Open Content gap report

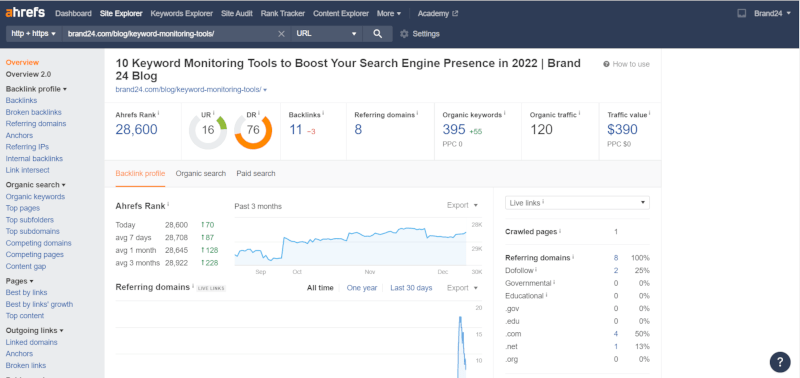(26, 266)
